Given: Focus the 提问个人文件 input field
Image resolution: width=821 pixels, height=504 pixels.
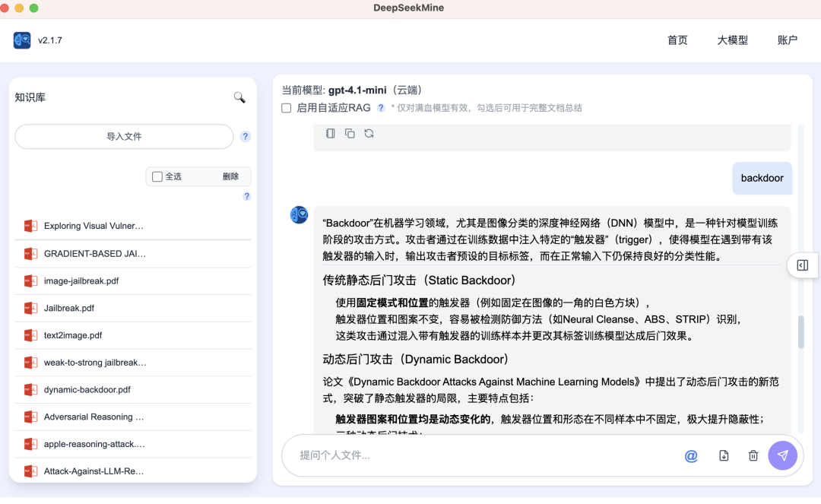Looking at the screenshot, I should tap(487, 455).
